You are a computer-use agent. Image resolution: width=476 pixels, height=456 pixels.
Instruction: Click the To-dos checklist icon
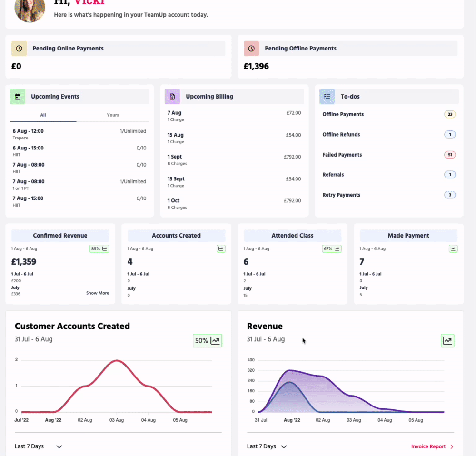coord(327,97)
